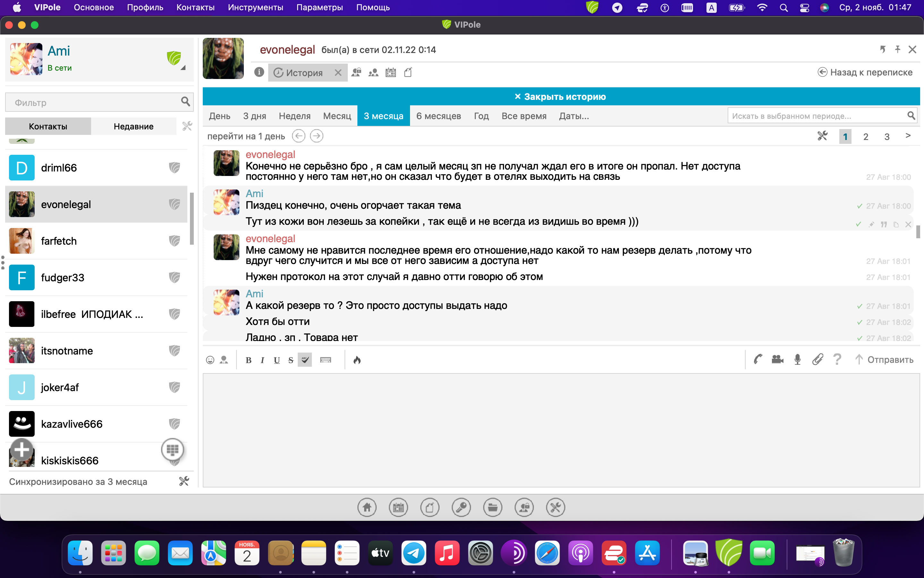Click the Отправить send button

point(884,360)
